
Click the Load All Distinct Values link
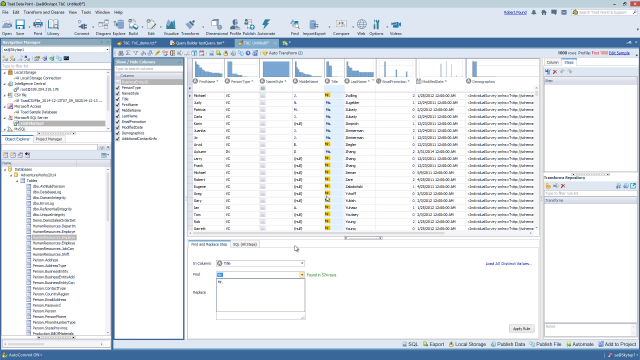point(509,264)
